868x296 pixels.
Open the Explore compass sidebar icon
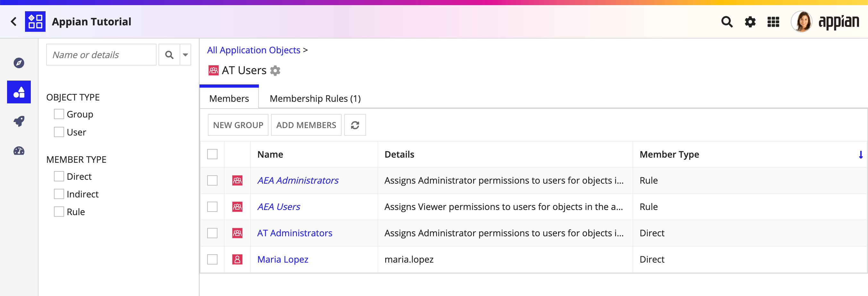click(x=19, y=63)
